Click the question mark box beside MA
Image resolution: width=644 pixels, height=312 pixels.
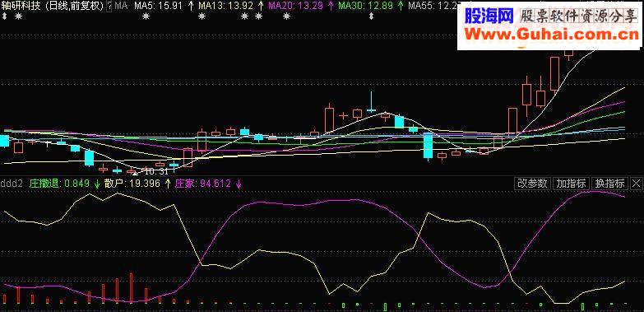click(109, 6)
